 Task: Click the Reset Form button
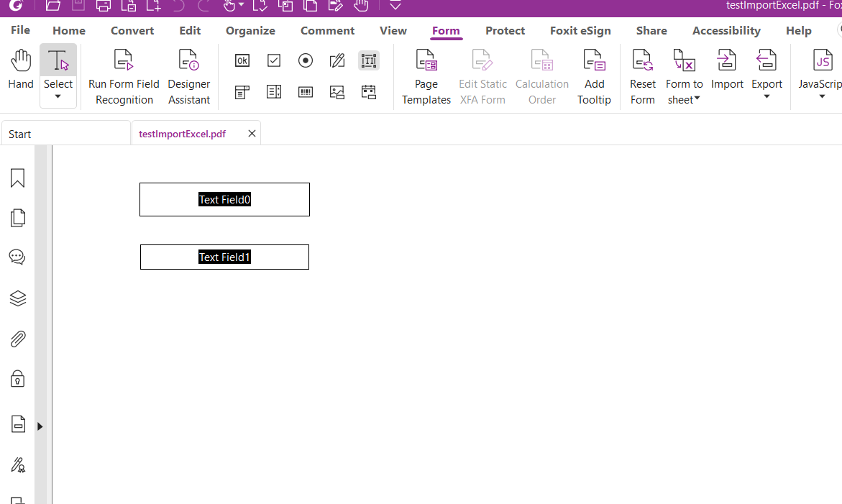(642, 75)
